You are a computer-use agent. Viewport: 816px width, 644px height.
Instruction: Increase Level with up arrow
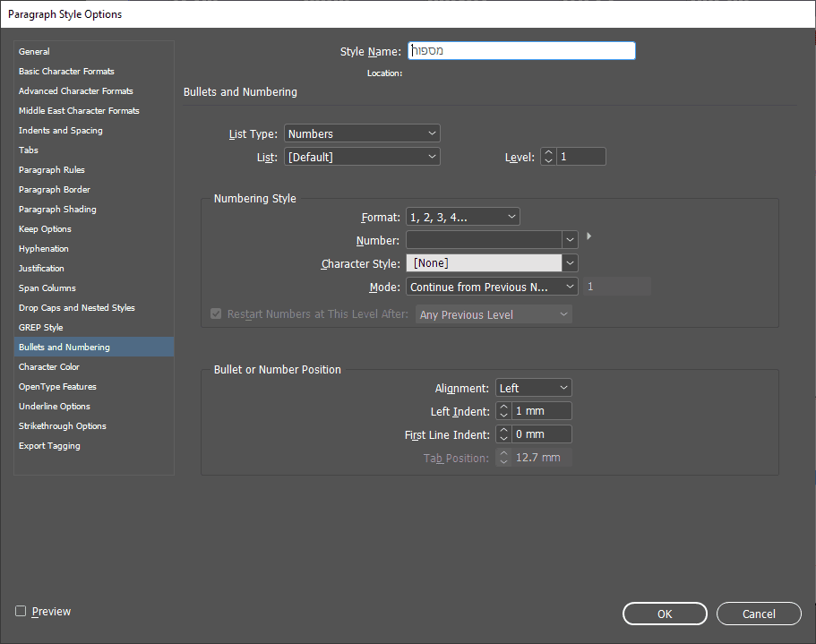(x=548, y=153)
